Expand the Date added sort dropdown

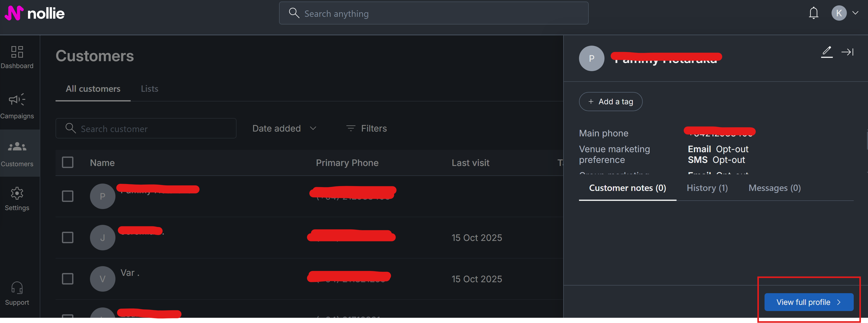pos(284,128)
